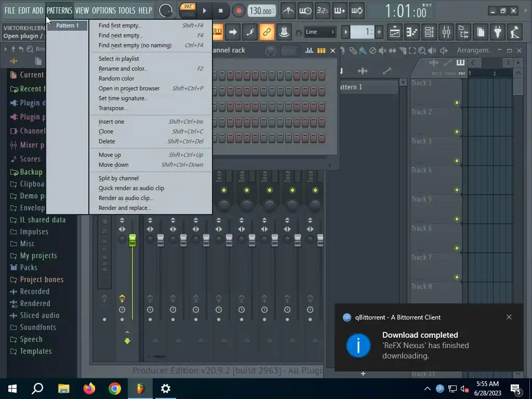The height and width of the screenshot is (399, 532).
Task: Mute Track 1 in the playlist
Action: point(457,102)
